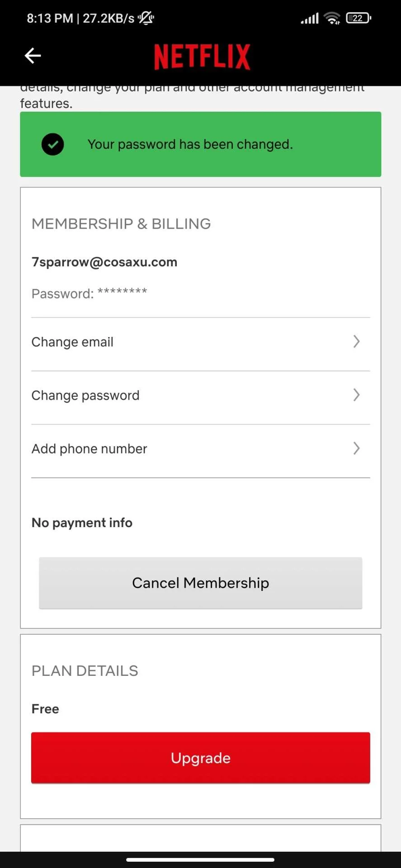Tap the green checkmark success icon

[x=53, y=144]
